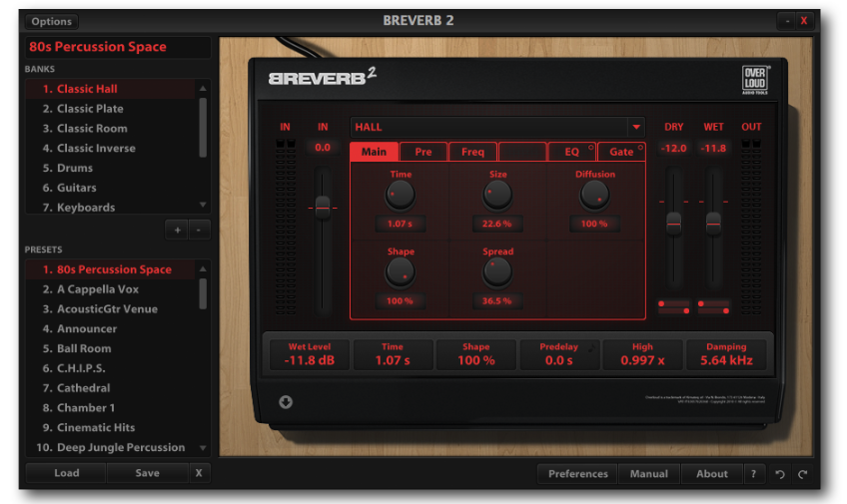
Task: Click the Size knob
Action: pyautogui.click(x=497, y=196)
